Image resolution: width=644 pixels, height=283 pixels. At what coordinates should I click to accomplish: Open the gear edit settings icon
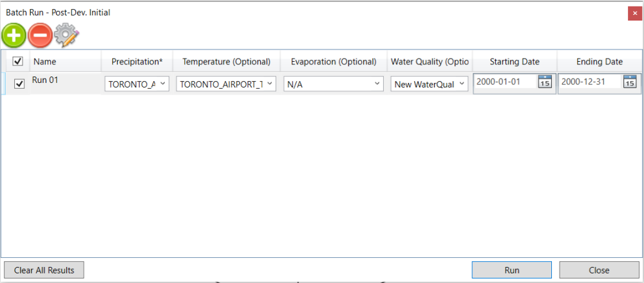pyautogui.click(x=66, y=35)
